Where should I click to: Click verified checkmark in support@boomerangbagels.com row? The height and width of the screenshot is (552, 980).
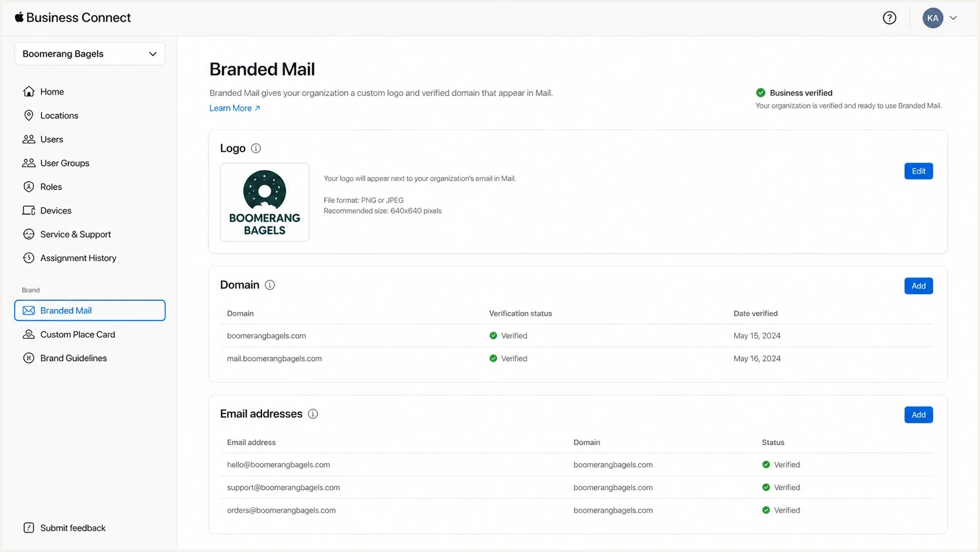click(766, 487)
